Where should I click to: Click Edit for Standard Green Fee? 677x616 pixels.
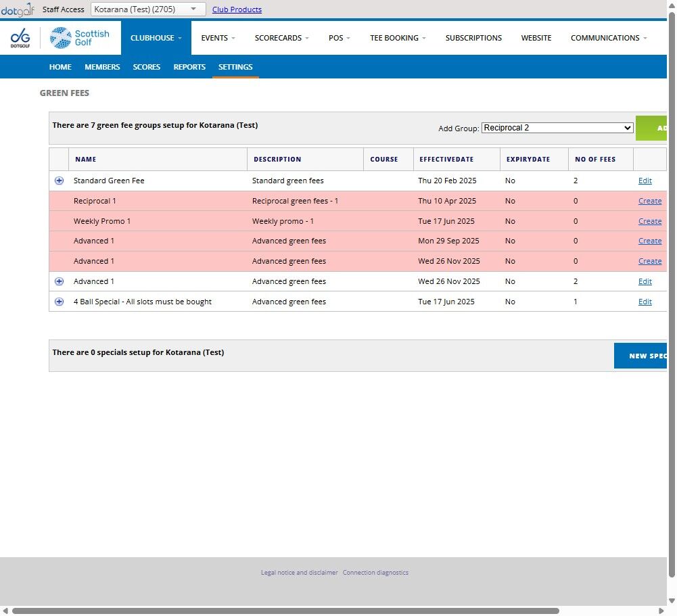coord(645,181)
